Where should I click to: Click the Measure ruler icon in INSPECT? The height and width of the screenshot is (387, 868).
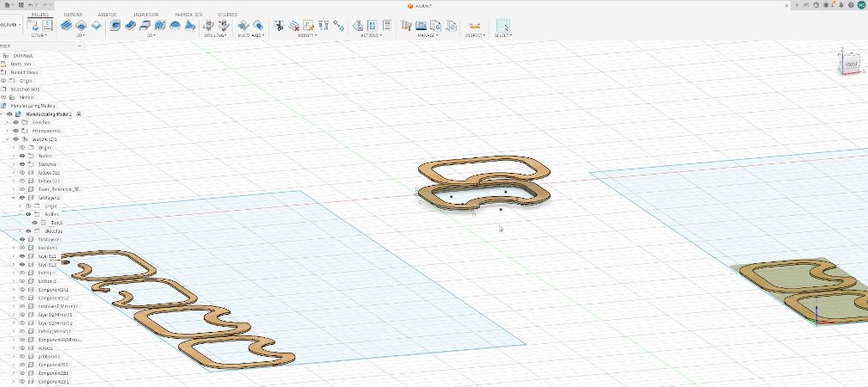pos(474,26)
